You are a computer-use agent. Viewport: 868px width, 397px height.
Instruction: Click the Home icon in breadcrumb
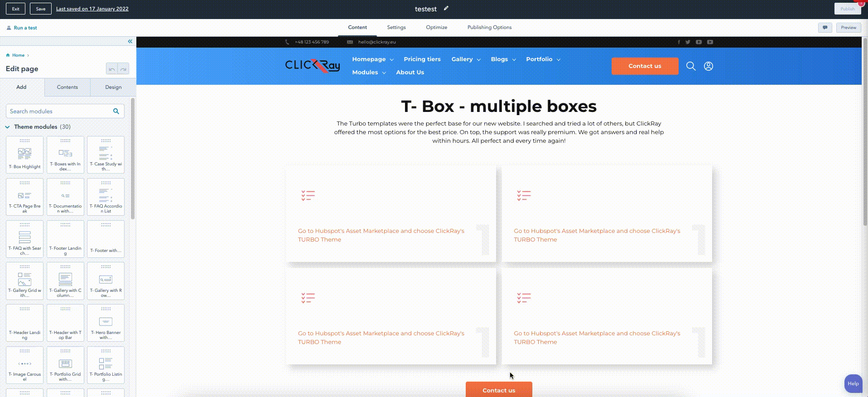point(8,55)
